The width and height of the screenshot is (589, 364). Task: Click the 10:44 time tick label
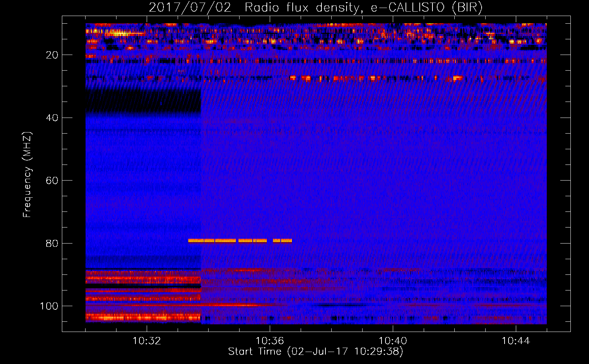pos(516,341)
